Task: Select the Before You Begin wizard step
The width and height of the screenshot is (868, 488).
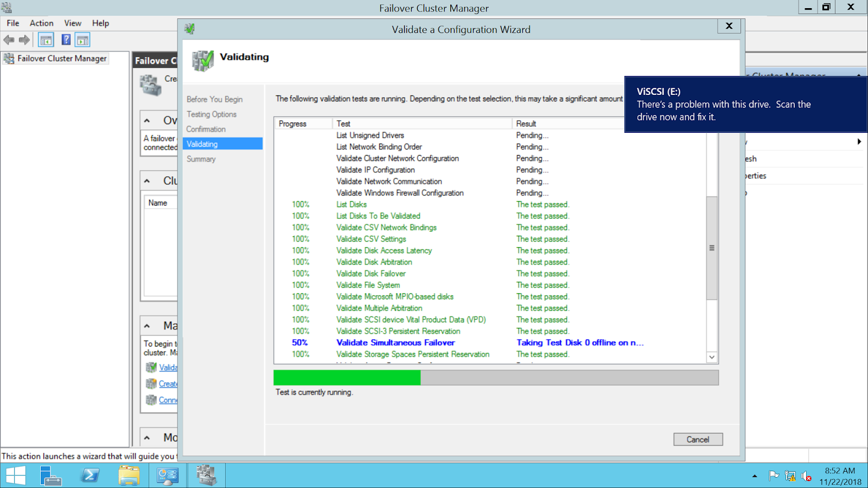Action: [214, 99]
